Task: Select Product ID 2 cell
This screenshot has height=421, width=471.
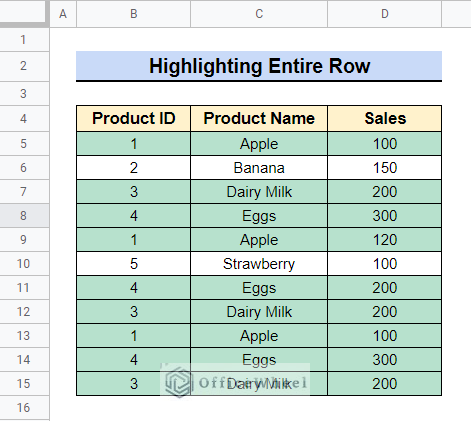Action: (x=133, y=168)
